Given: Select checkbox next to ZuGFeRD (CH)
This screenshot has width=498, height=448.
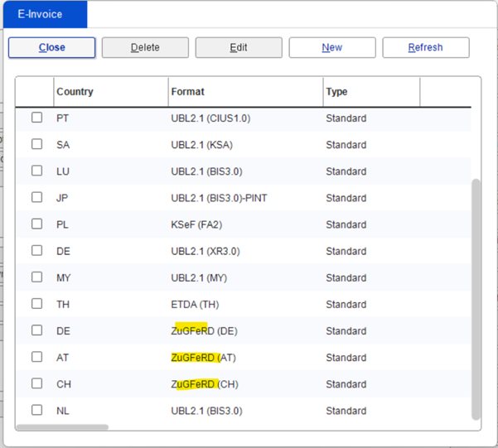Looking at the screenshot, I should coord(36,383).
